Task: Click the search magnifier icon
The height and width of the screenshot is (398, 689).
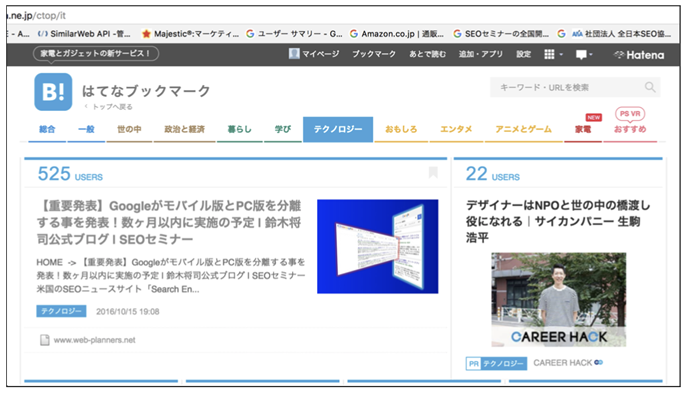Action: [x=650, y=87]
